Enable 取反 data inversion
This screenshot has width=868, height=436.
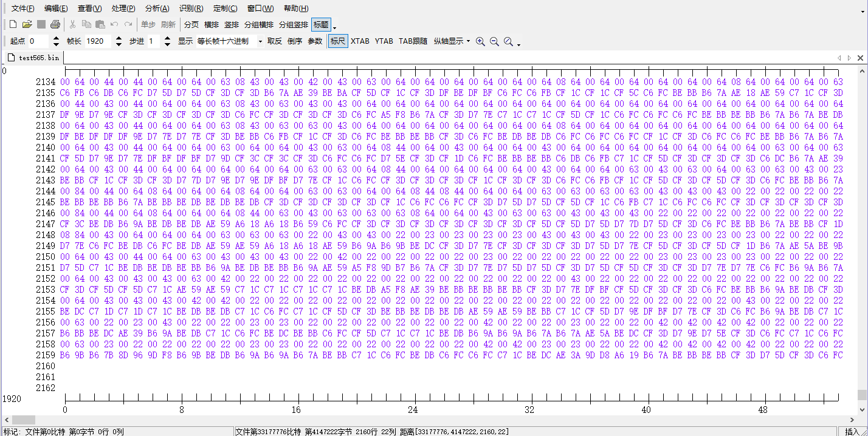coord(274,41)
